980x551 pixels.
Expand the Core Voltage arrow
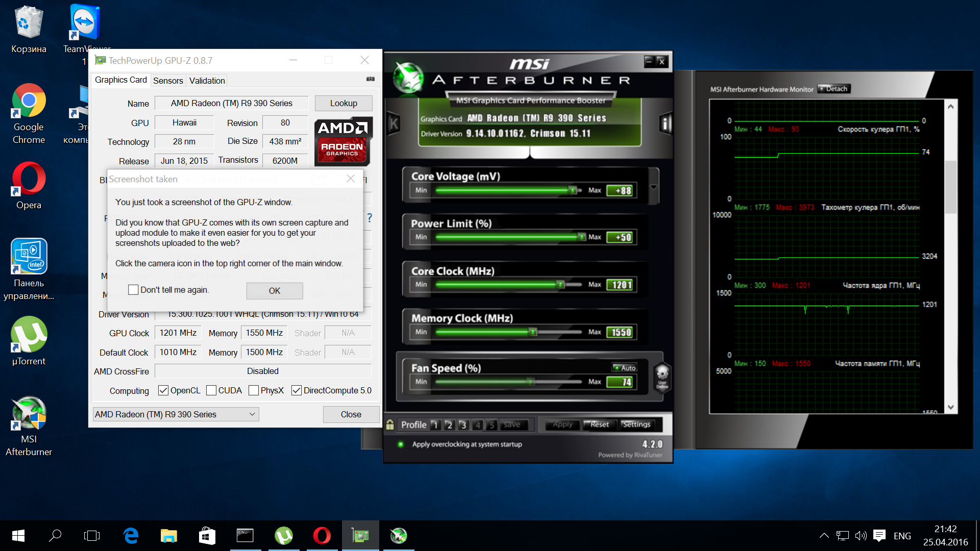point(654,187)
